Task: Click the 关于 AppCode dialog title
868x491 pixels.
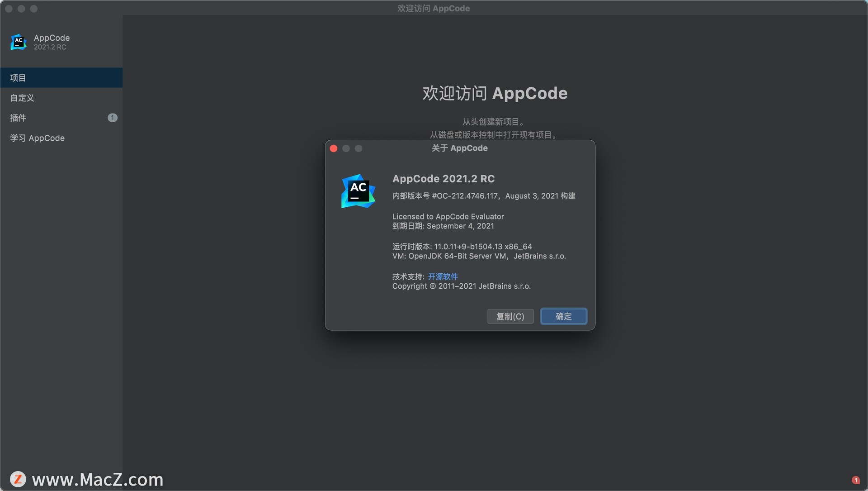Action: [x=460, y=148]
